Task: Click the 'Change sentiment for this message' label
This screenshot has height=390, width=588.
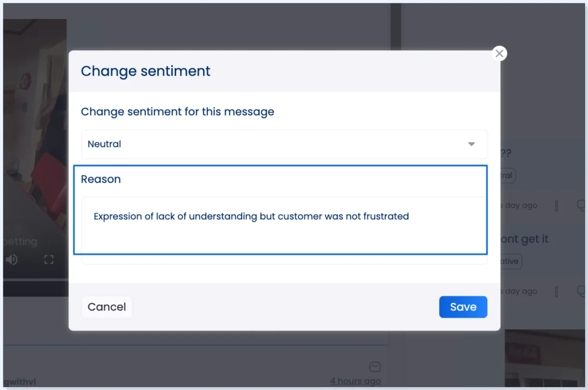Action: pyautogui.click(x=177, y=112)
